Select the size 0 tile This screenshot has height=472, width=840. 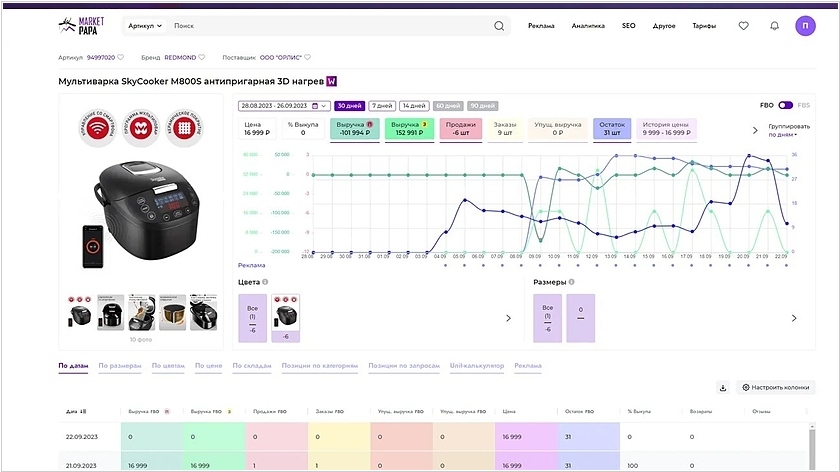[x=581, y=318]
